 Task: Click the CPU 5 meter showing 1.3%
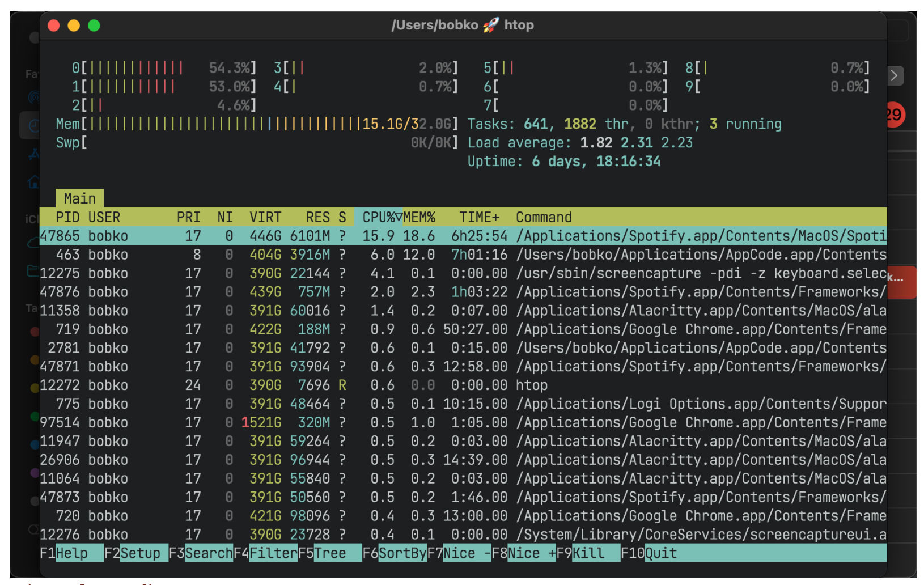[576, 68]
